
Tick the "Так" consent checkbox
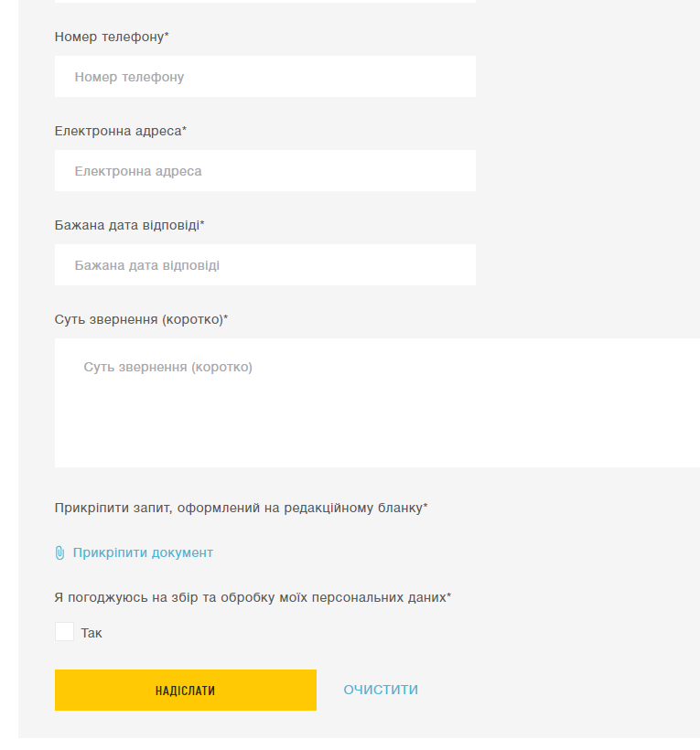coord(64,632)
